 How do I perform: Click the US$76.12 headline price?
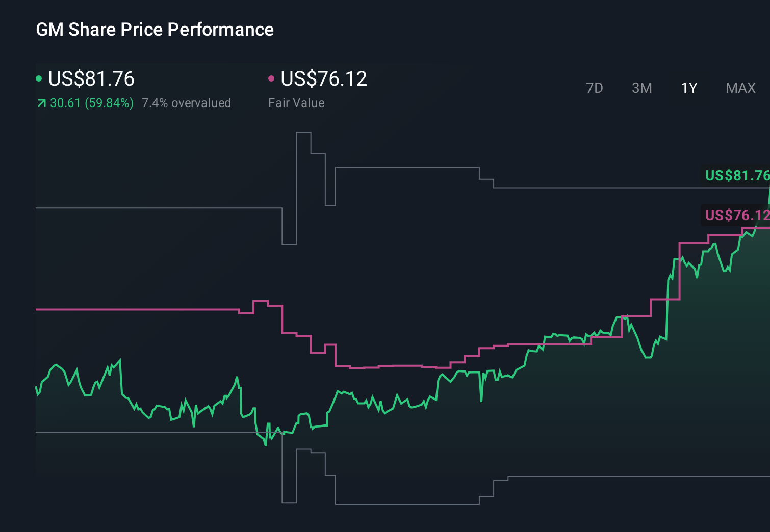tap(323, 78)
